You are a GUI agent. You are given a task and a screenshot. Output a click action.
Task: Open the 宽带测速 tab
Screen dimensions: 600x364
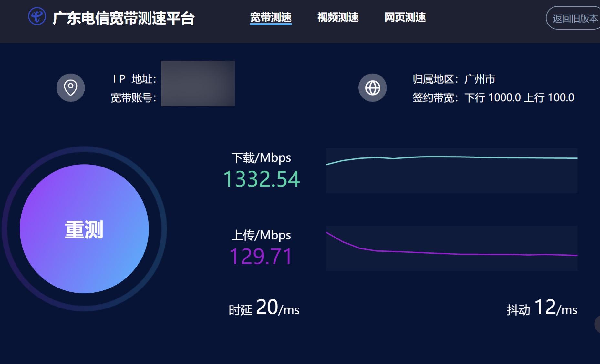point(271,17)
